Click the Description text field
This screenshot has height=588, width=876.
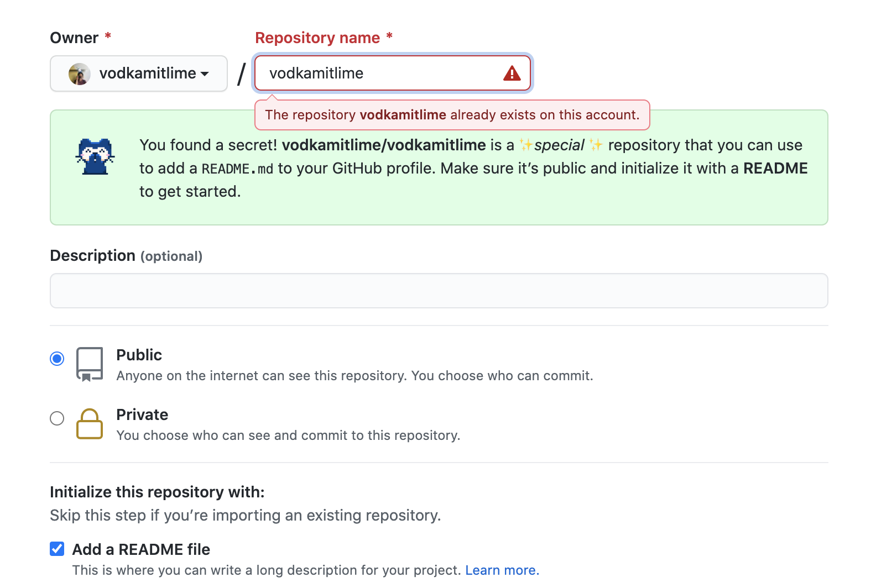pyautogui.click(x=439, y=291)
